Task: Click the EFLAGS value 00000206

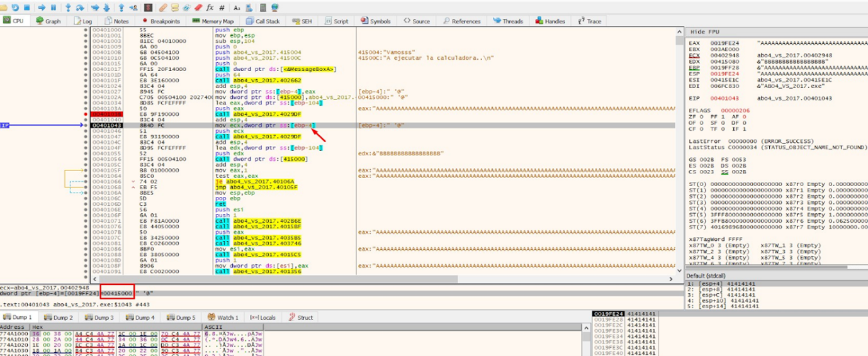Action: pyautogui.click(x=735, y=110)
